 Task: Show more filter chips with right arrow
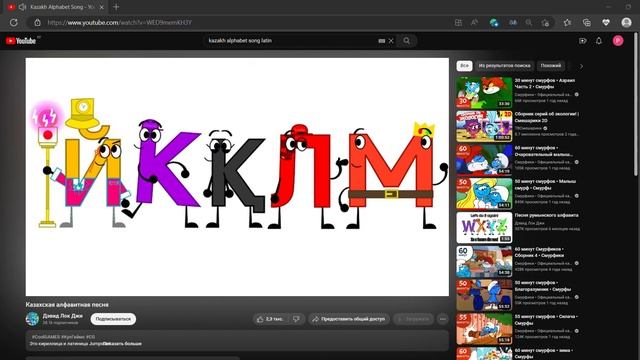pyautogui.click(x=581, y=66)
